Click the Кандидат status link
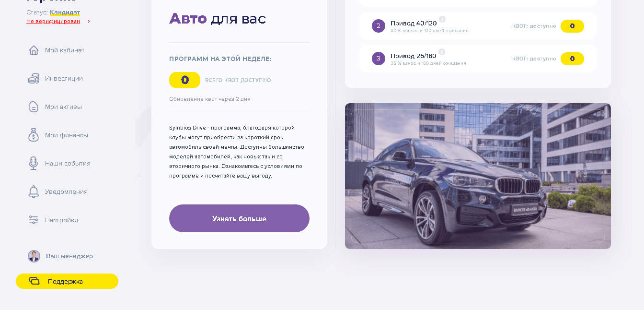644x310 pixels. 65,12
